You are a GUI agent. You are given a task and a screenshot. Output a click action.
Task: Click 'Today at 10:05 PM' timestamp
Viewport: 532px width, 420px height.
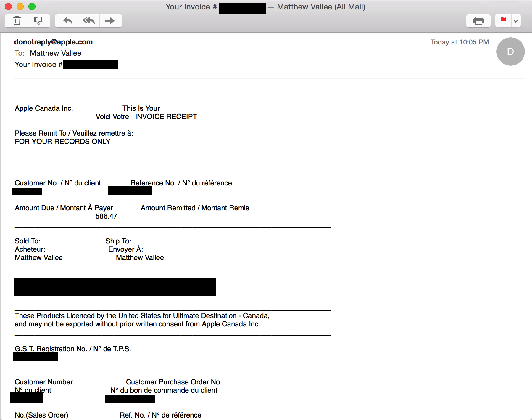click(460, 42)
